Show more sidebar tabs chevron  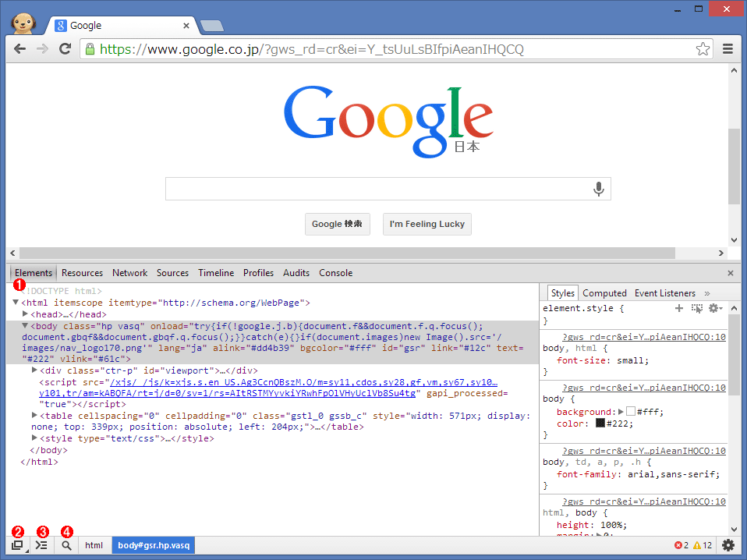707,293
